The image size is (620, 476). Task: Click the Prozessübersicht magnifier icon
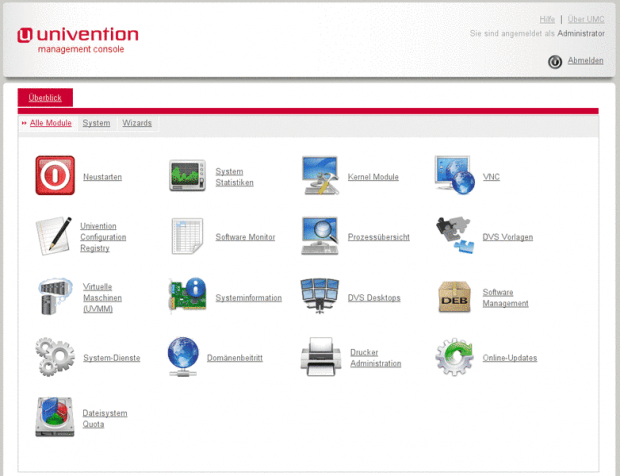click(x=320, y=236)
